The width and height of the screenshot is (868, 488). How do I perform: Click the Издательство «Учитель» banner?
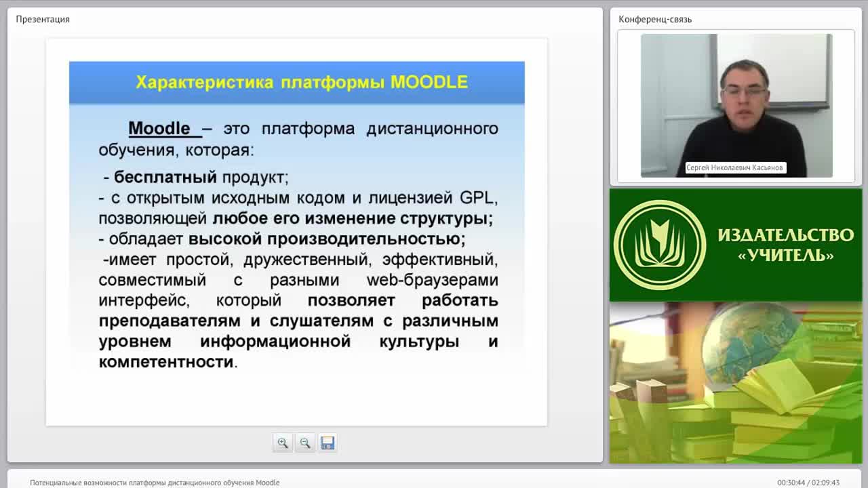pyautogui.click(x=736, y=245)
